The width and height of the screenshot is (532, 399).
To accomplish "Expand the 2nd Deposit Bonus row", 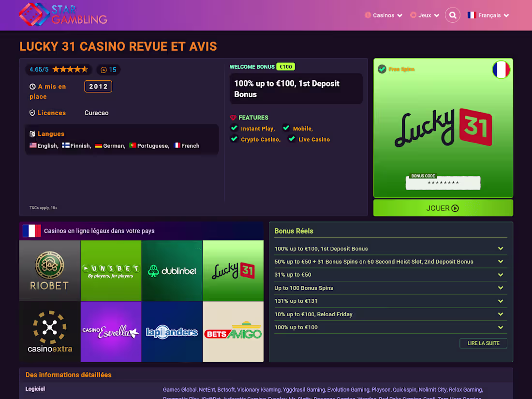I will (x=390, y=262).
